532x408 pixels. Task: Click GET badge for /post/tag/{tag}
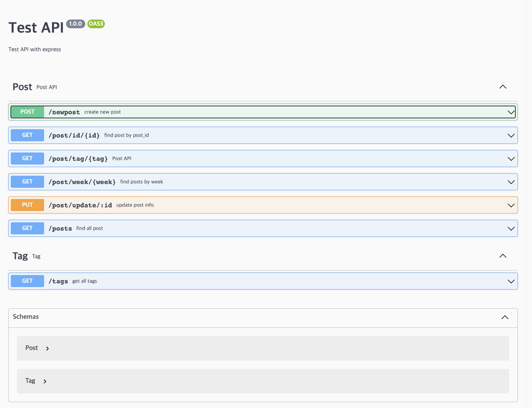(x=27, y=158)
